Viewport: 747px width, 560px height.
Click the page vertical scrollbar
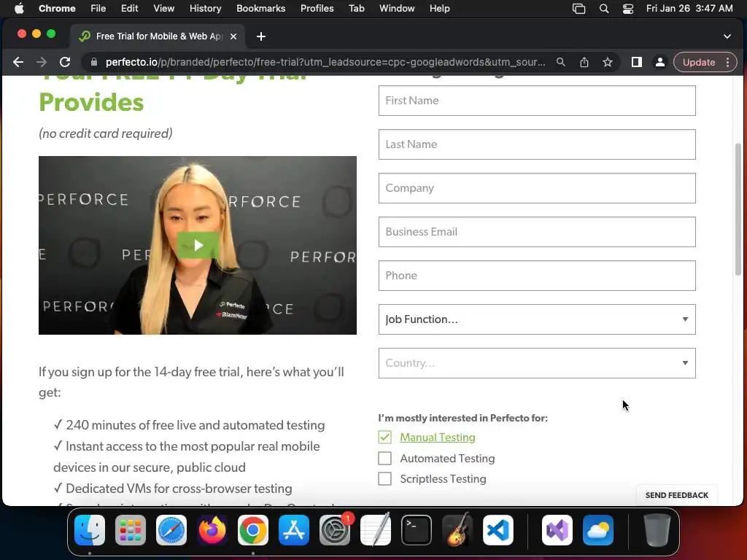coord(738,209)
